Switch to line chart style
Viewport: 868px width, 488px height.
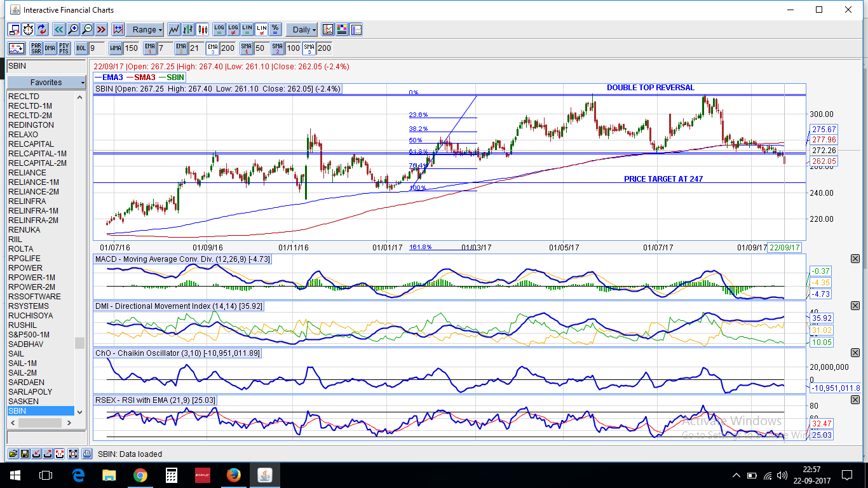tap(173, 29)
